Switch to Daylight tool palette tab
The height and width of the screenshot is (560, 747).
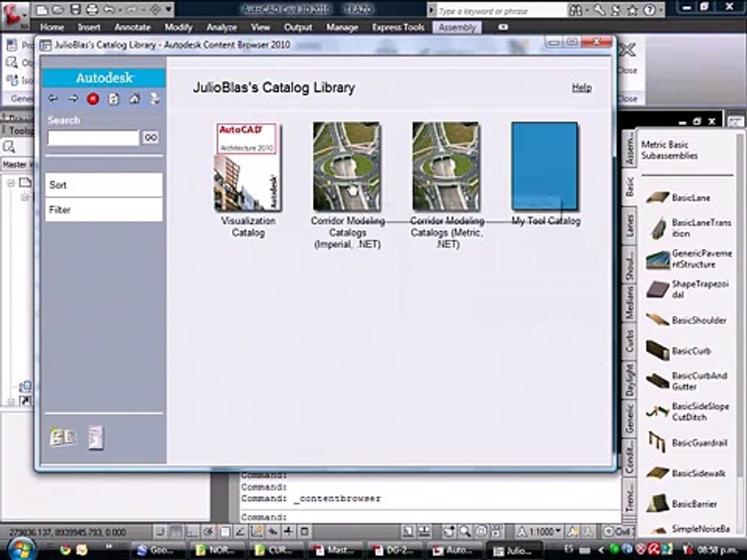(630, 380)
